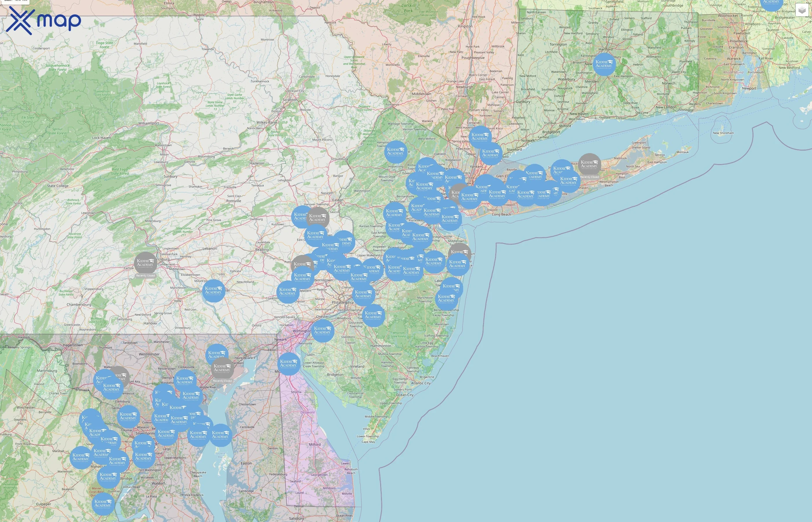The width and height of the screenshot is (812, 522).
Task: Click Kiddie Academy marker near Coatesville and Malvern
Action: point(288,292)
